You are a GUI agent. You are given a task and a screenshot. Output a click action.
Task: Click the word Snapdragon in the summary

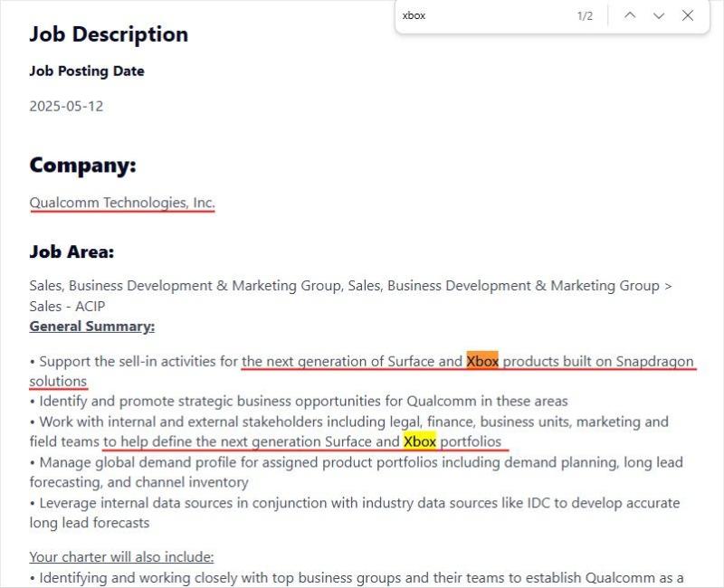point(654,362)
